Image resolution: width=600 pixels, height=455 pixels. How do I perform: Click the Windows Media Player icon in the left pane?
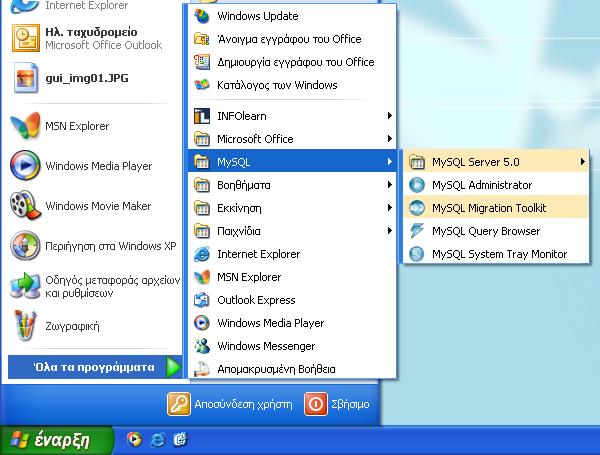tap(25, 165)
